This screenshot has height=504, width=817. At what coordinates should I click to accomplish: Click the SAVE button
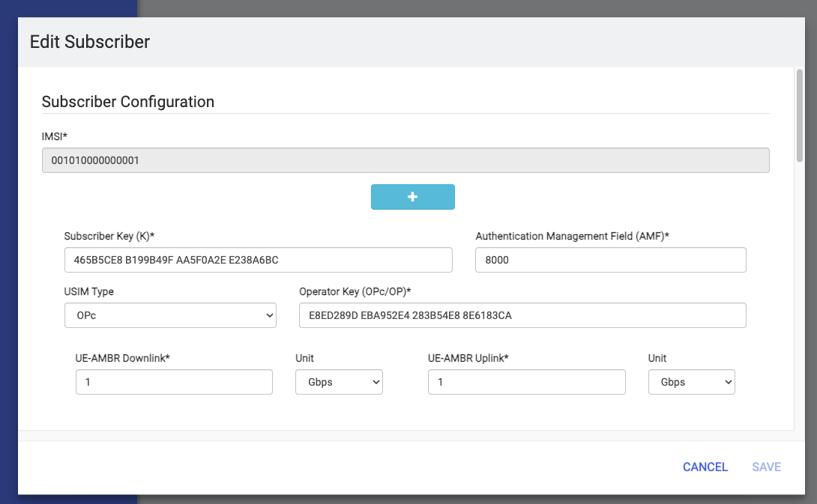tap(767, 467)
